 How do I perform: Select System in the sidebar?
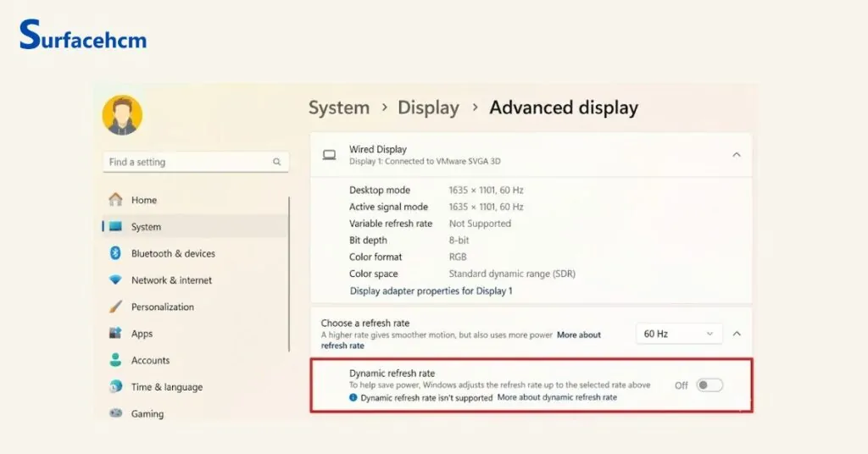[196, 226]
